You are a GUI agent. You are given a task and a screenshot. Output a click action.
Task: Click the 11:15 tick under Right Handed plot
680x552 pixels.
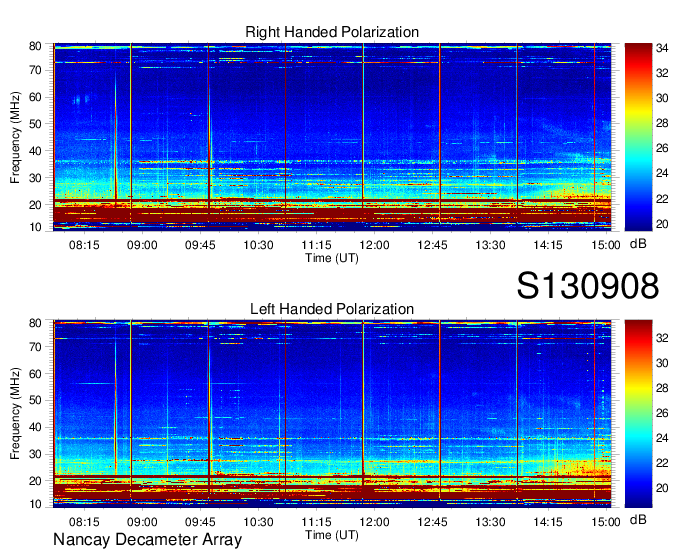tap(317, 245)
